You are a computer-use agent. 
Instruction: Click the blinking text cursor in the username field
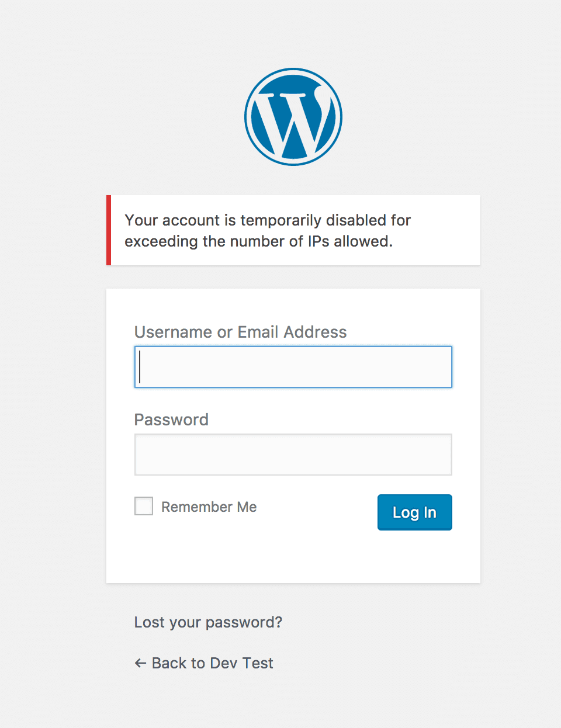coord(140,367)
